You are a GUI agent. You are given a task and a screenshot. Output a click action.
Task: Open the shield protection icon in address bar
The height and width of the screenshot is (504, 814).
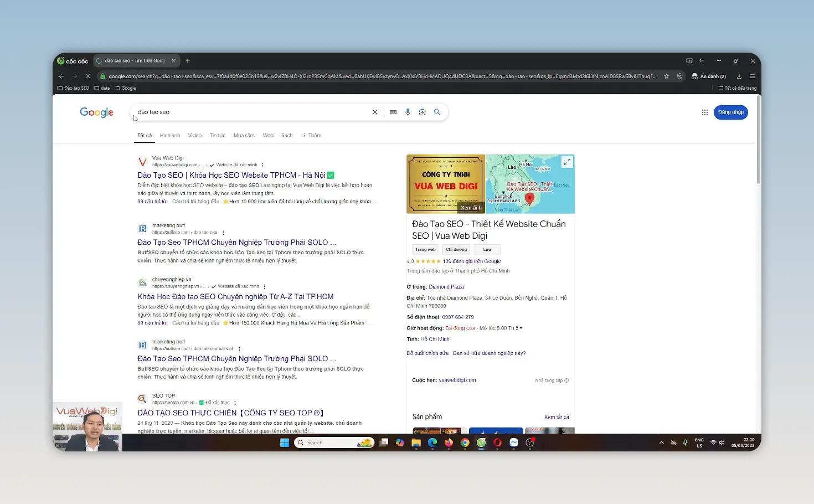pyautogui.click(x=680, y=76)
